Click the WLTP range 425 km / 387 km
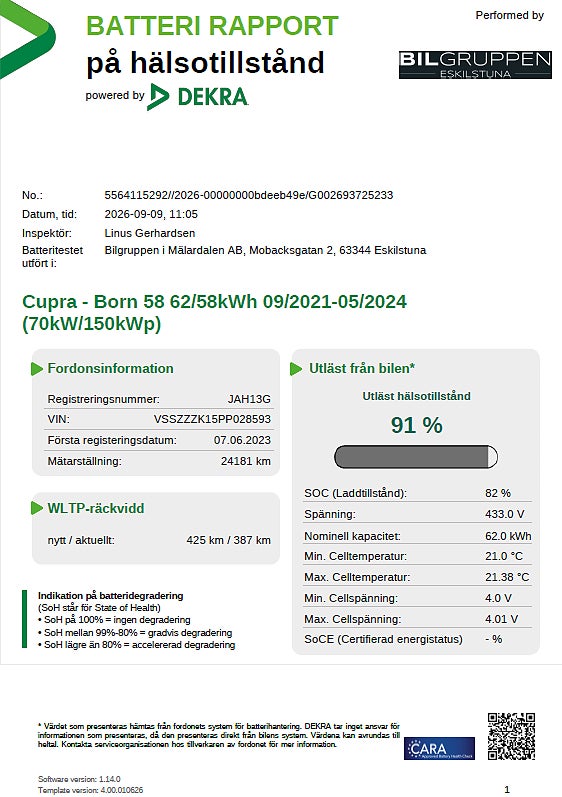The image size is (562, 797). [228, 540]
